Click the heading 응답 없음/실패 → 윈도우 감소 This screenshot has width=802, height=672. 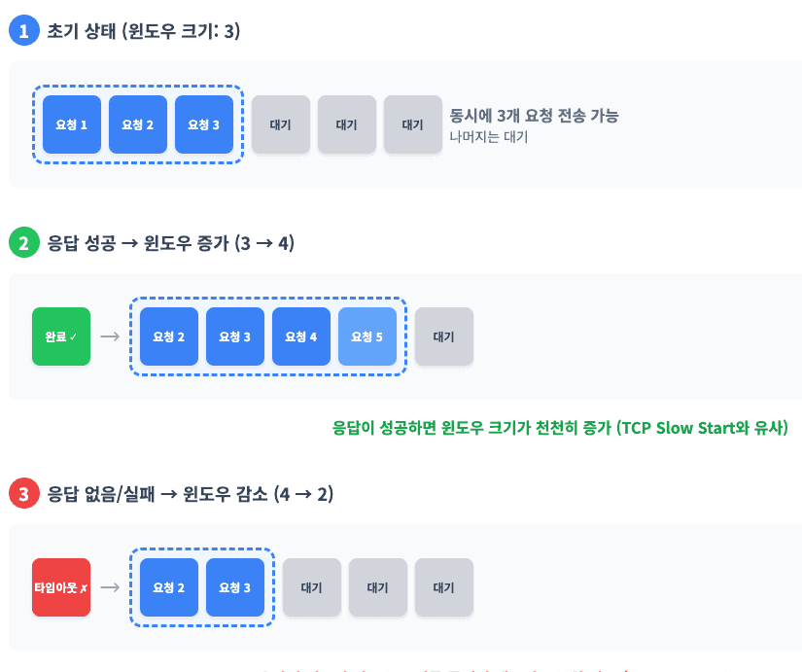[x=191, y=494]
